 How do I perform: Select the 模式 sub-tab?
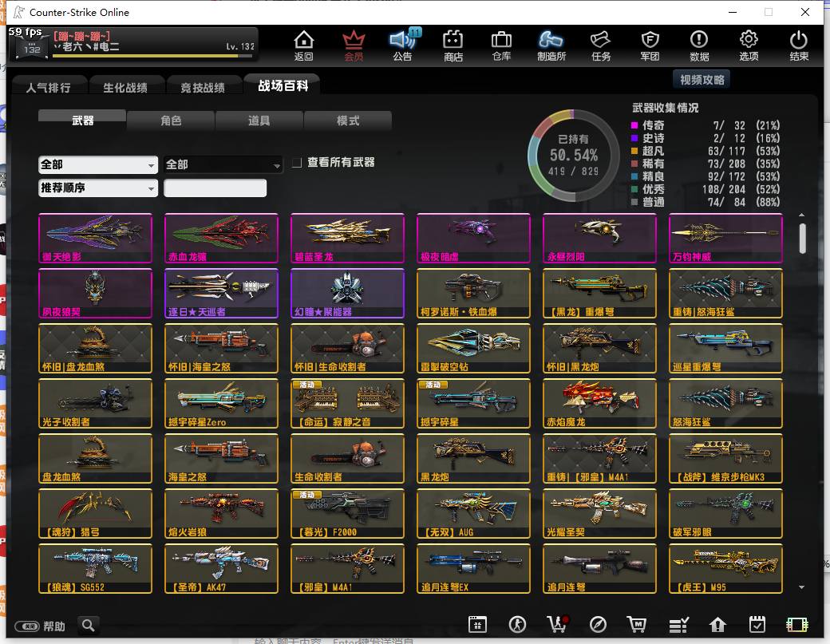(348, 121)
